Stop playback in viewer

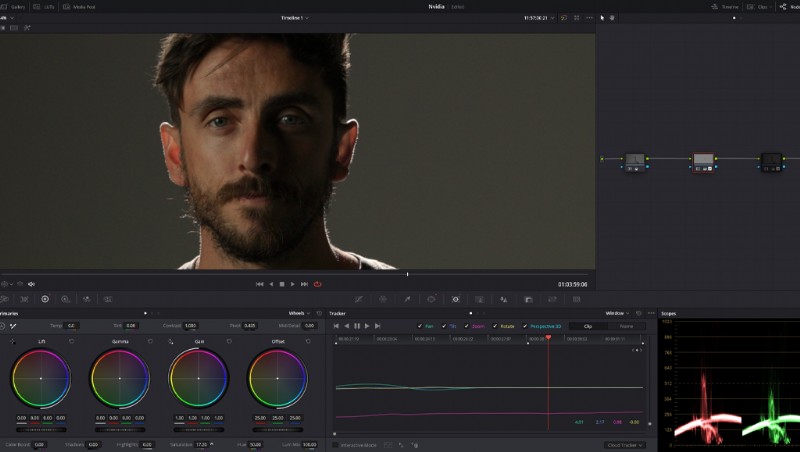click(x=282, y=284)
